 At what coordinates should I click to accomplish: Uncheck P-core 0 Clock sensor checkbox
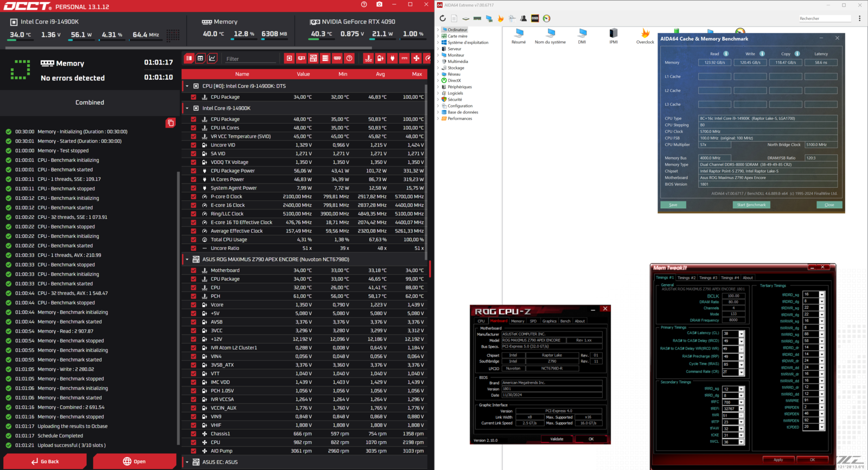[193, 196]
